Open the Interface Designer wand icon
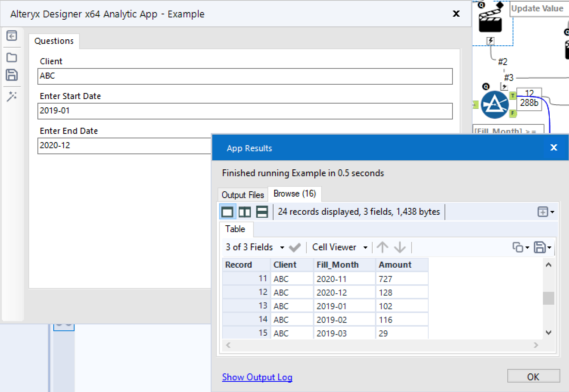569x392 pixels. (12, 96)
